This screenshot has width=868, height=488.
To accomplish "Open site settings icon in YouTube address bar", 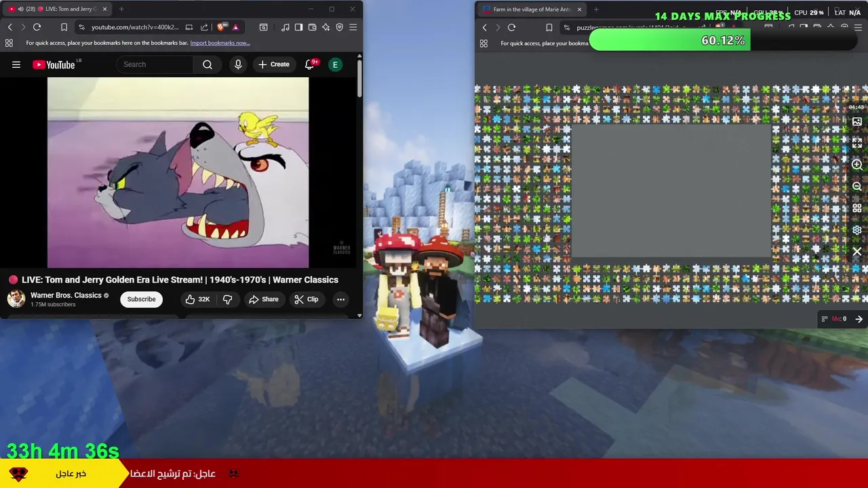I will 81,27.
